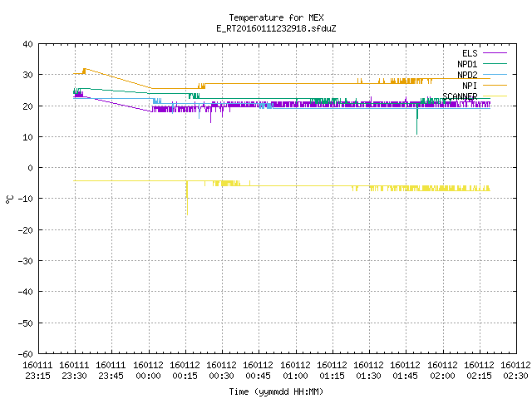Click the yellow SCANNER downward spike near 00:15
Screen dimensions: 532x399
click(187, 198)
